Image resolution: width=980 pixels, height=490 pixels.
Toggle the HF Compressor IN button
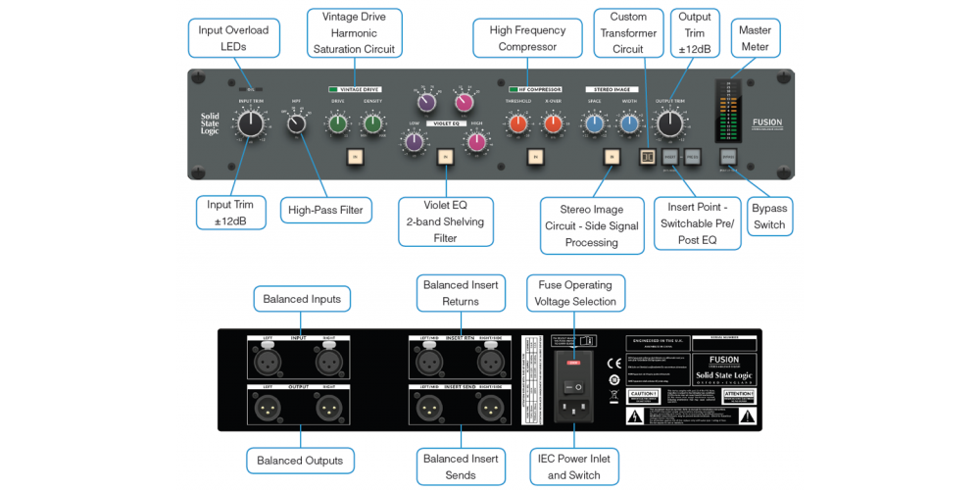(x=535, y=157)
